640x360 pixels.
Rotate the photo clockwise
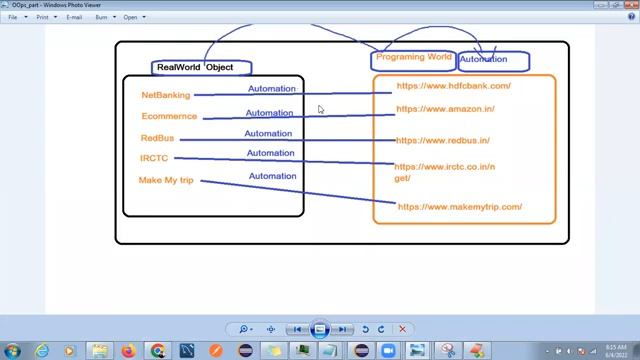[x=381, y=329]
